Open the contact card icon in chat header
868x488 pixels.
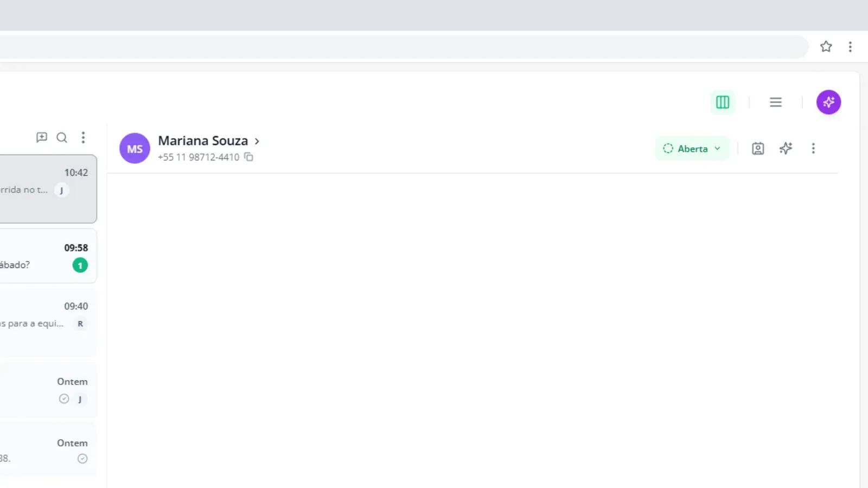(x=758, y=149)
